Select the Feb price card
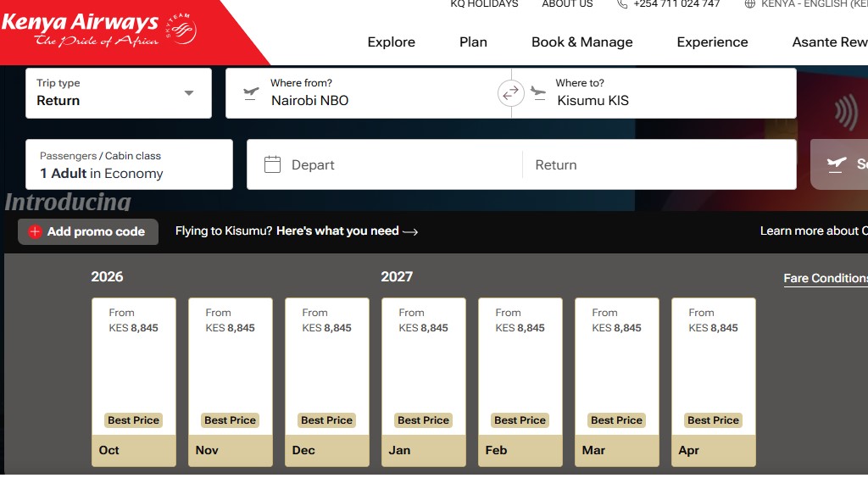The image size is (868, 478). [520, 381]
